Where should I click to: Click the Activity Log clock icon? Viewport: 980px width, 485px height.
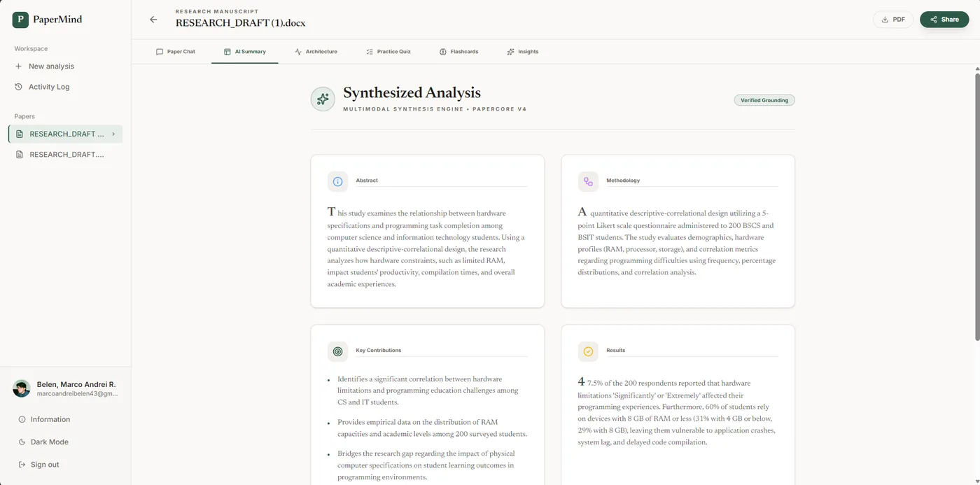19,87
